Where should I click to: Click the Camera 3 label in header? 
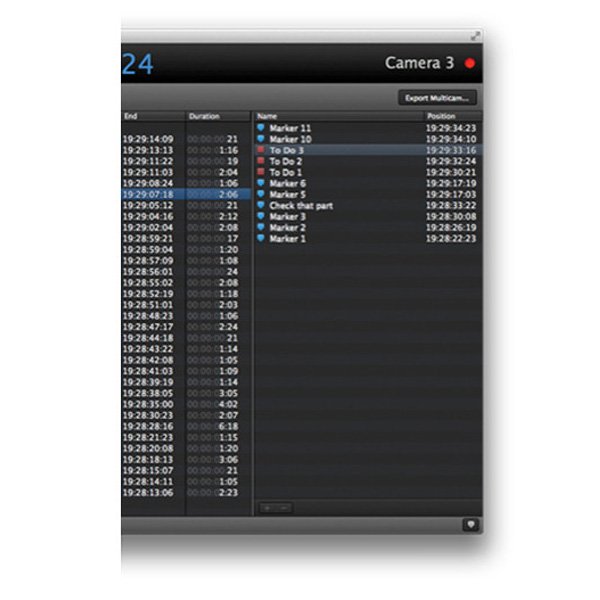coord(419,63)
